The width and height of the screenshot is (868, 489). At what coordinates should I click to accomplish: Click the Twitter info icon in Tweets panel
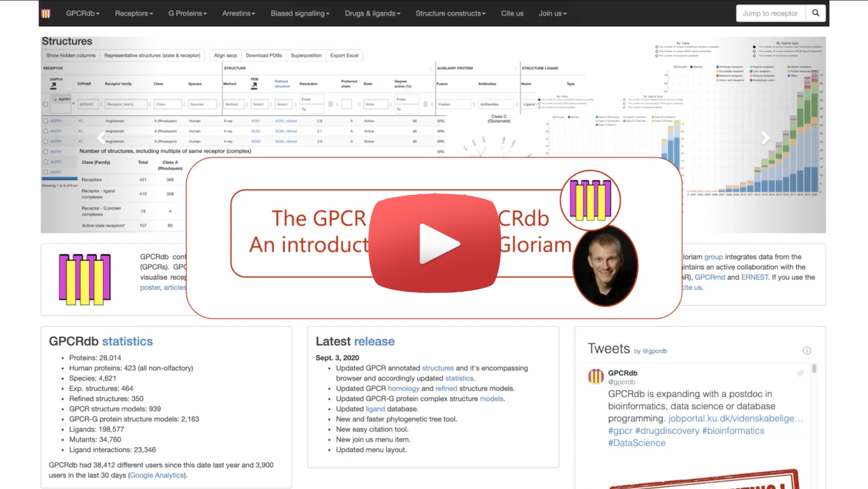tap(807, 351)
